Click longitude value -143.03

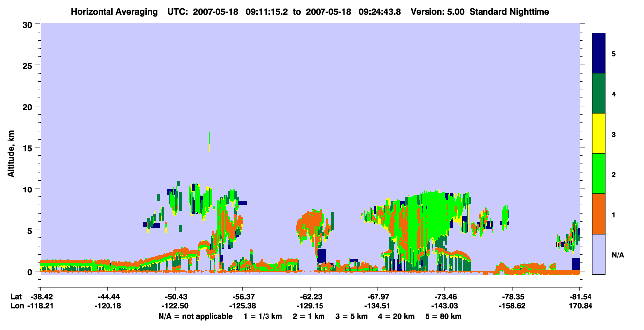[x=445, y=306]
